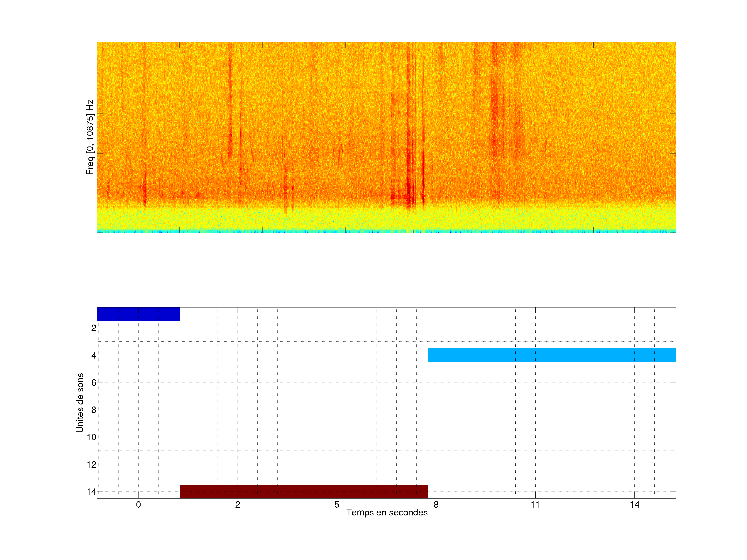
Task: Click x-axis tick label 0
Action: click(139, 505)
